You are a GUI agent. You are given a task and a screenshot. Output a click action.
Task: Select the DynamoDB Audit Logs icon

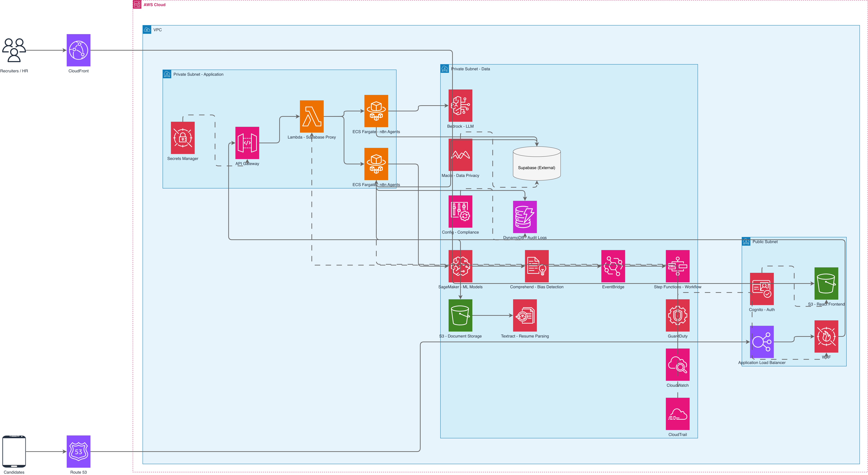tap(525, 217)
